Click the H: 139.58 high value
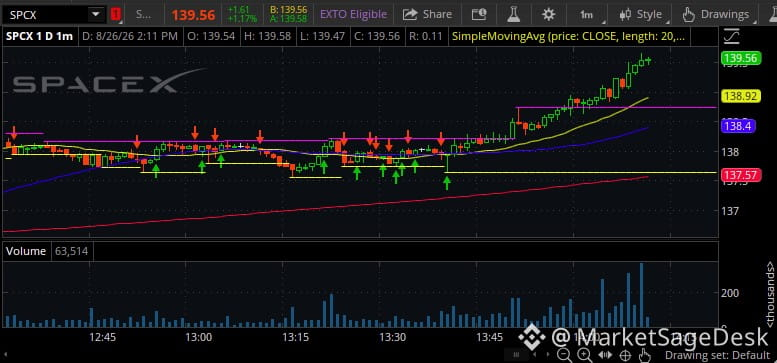Screen dimensions: 777x363 pyautogui.click(x=267, y=36)
